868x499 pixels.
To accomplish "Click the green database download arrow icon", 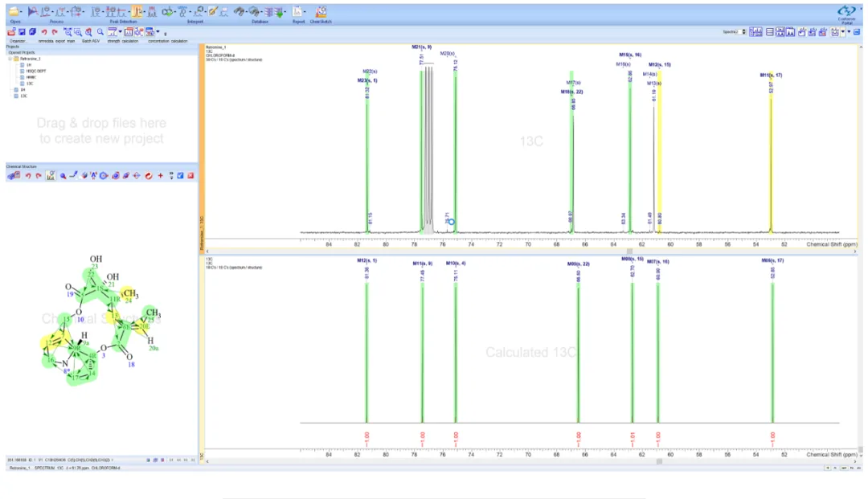I will click(280, 12).
